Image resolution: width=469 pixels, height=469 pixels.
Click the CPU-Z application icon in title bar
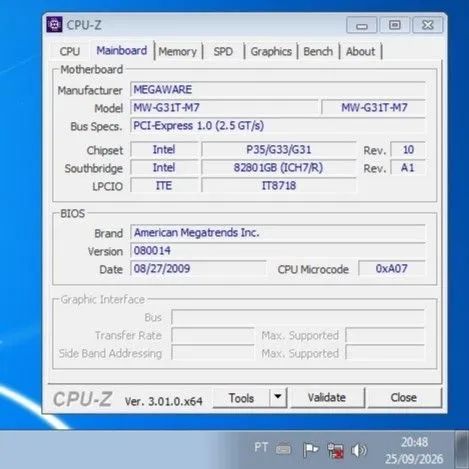point(54,25)
